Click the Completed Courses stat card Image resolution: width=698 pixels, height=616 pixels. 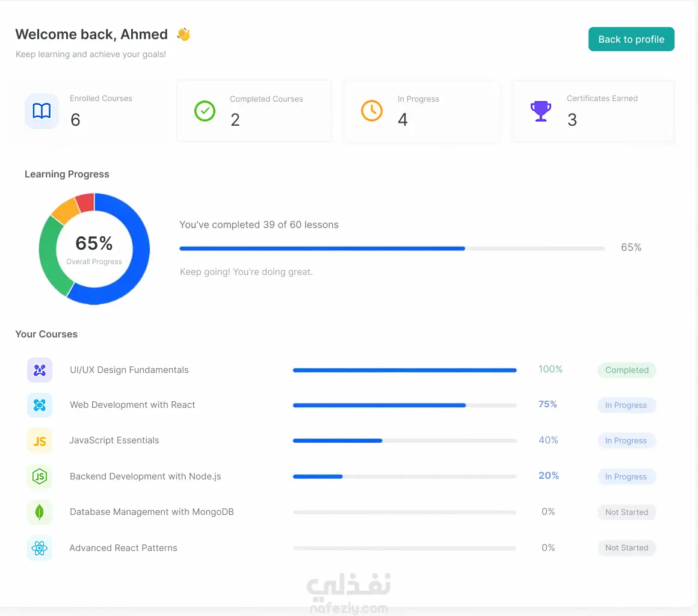tap(254, 111)
